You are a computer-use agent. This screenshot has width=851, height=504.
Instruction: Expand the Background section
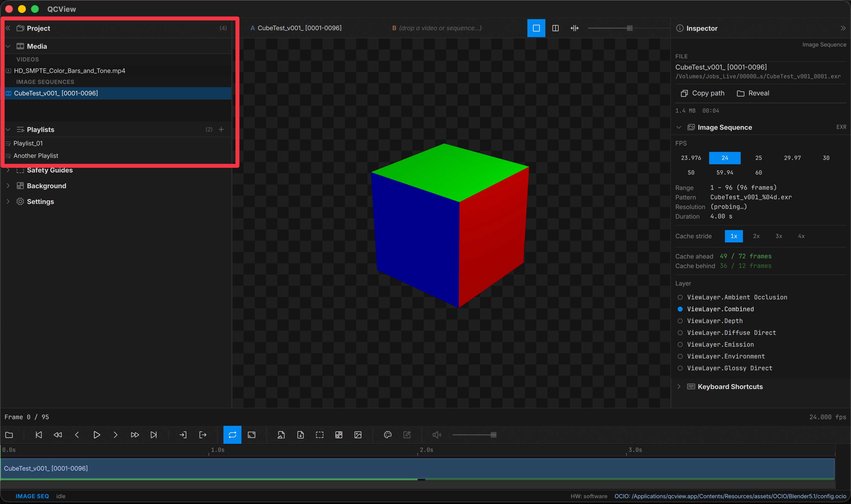(x=8, y=186)
